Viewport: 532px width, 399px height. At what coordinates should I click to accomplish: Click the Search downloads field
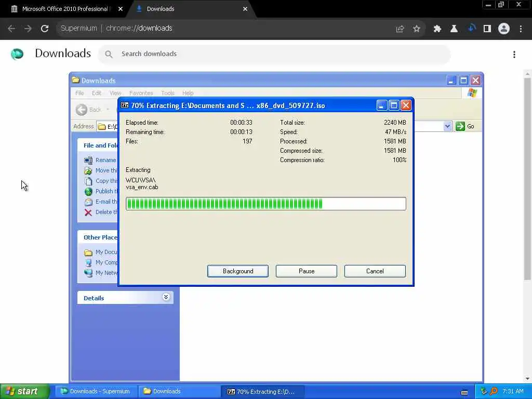pos(274,54)
